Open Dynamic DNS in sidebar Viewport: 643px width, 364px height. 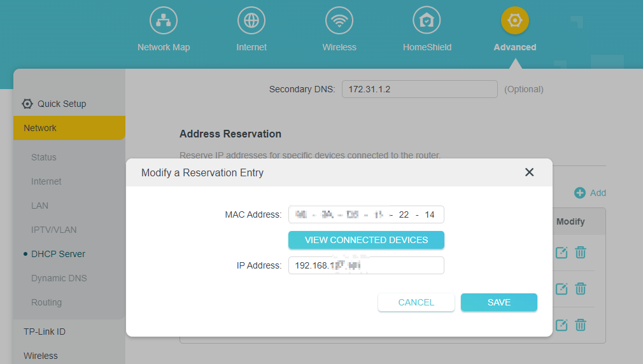[59, 278]
